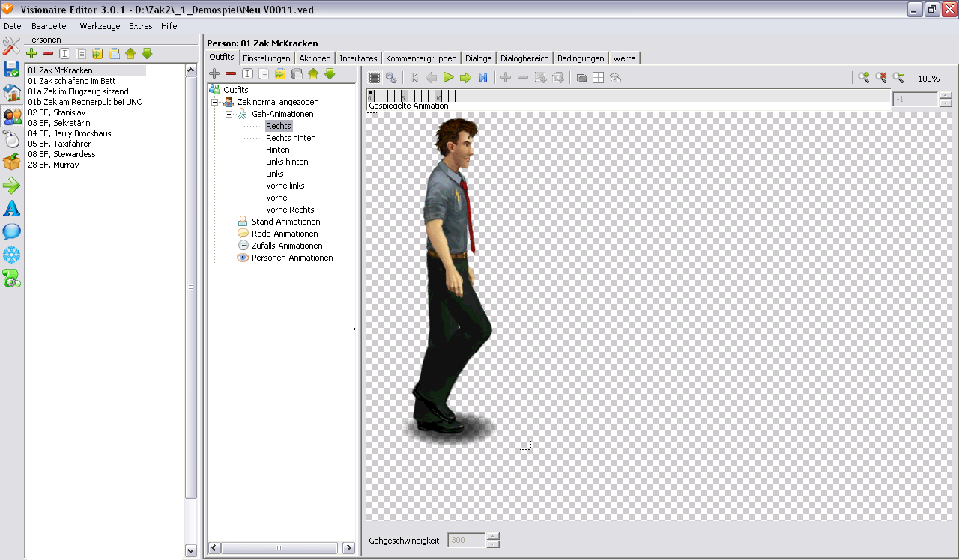Expand the Stand-Animationen tree node
Viewport: 959px width, 560px height.
[229, 222]
